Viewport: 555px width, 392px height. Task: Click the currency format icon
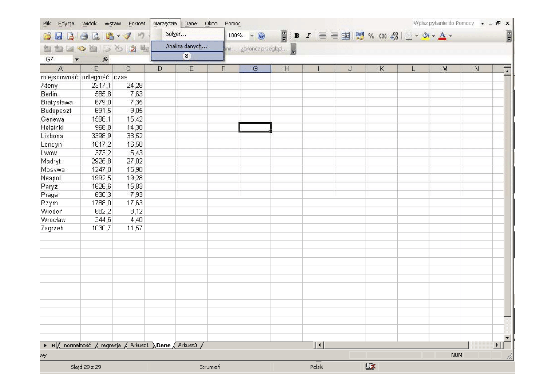tap(360, 35)
